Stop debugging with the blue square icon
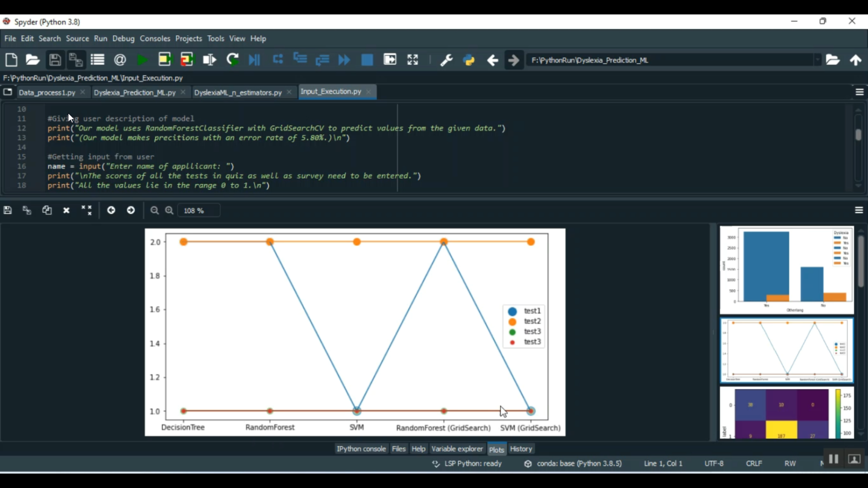 point(367,60)
